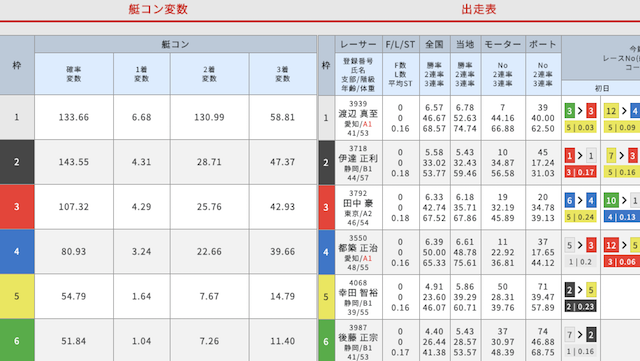This screenshot has width=640, height=361.
Task: Open the 艇コン変数 tab
Action: (158, 9)
